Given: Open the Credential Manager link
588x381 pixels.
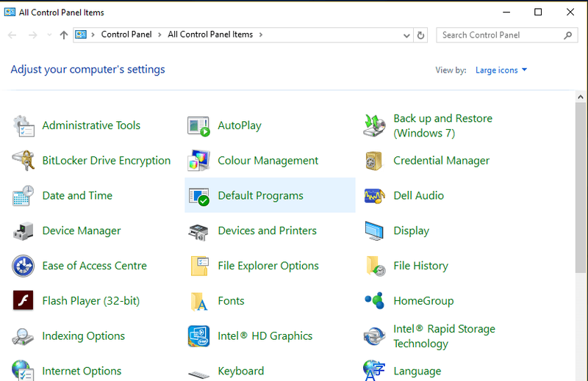Looking at the screenshot, I should coord(442,161).
